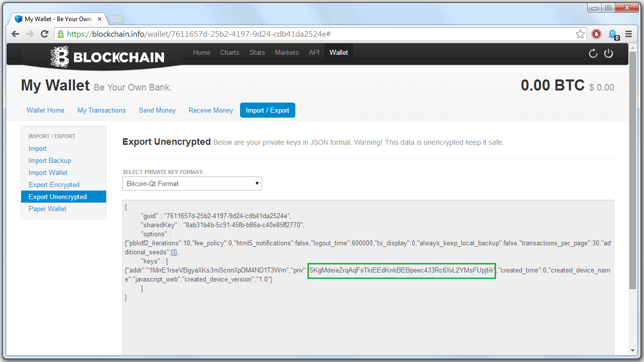Open the Charts nav menu item
The height and width of the screenshot is (362, 644).
click(x=229, y=52)
